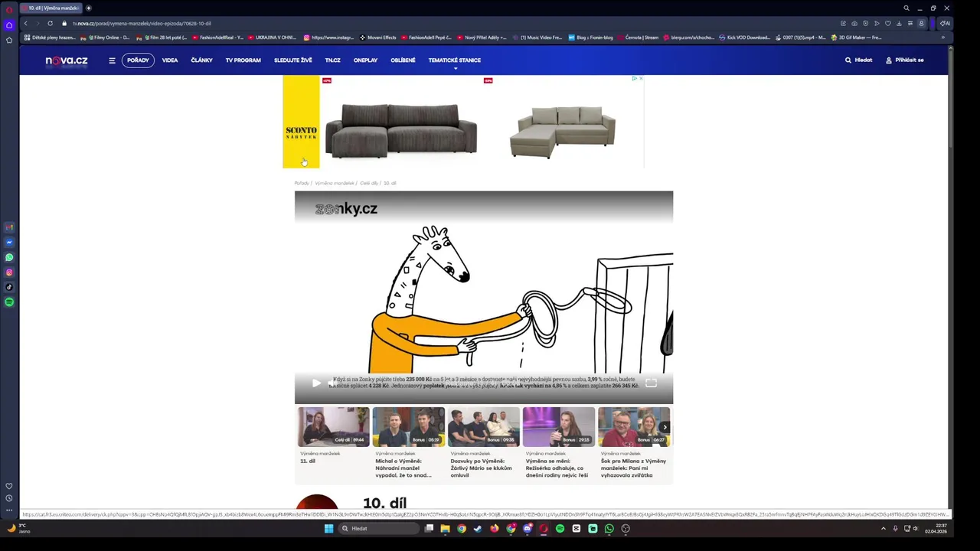Click the Celé díly breadcrumb link
Viewport: 980px width, 551px height.
coord(369,184)
